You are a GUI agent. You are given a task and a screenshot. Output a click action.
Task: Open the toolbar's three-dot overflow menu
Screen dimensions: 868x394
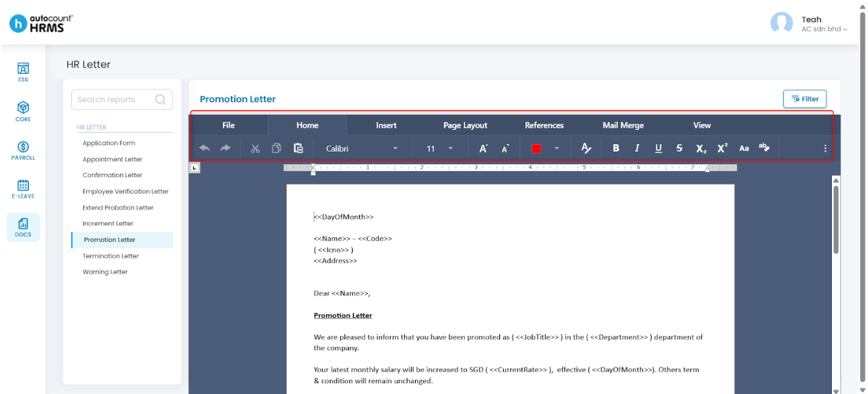coord(825,148)
